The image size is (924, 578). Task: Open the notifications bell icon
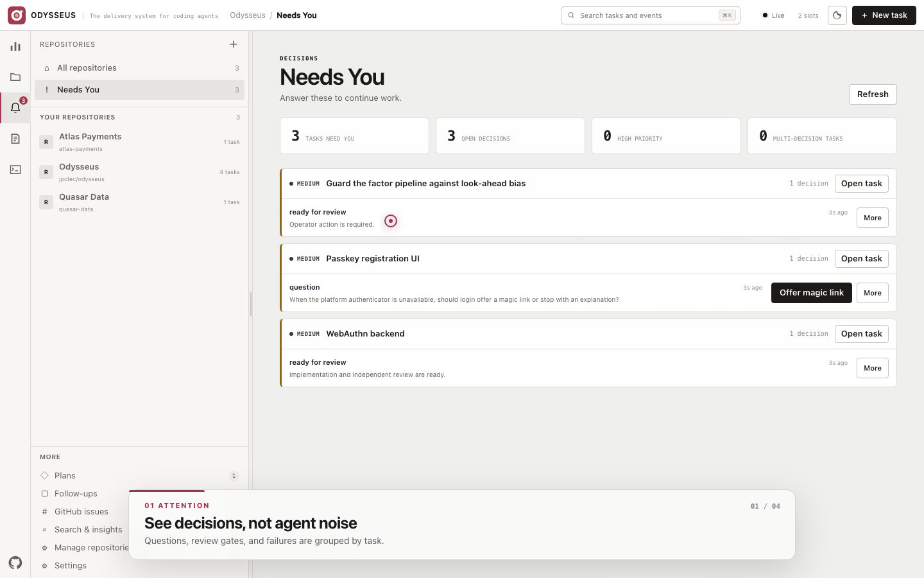click(15, 108)
